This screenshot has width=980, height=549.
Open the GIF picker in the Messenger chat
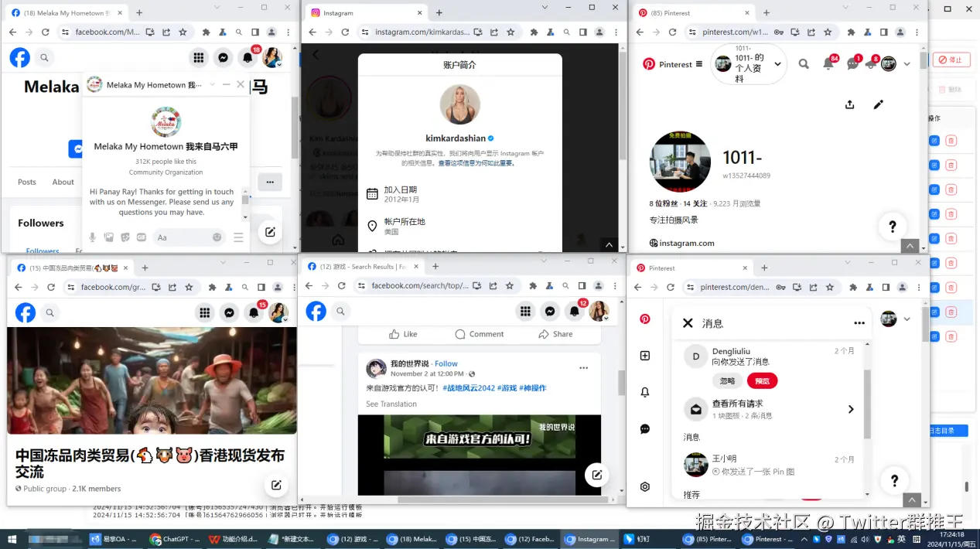click(x=141, y=237)
